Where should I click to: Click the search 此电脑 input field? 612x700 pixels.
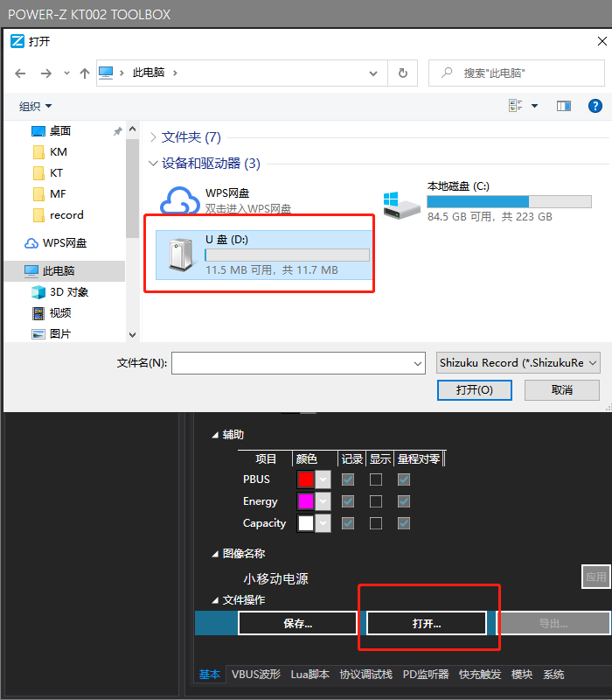517,73
